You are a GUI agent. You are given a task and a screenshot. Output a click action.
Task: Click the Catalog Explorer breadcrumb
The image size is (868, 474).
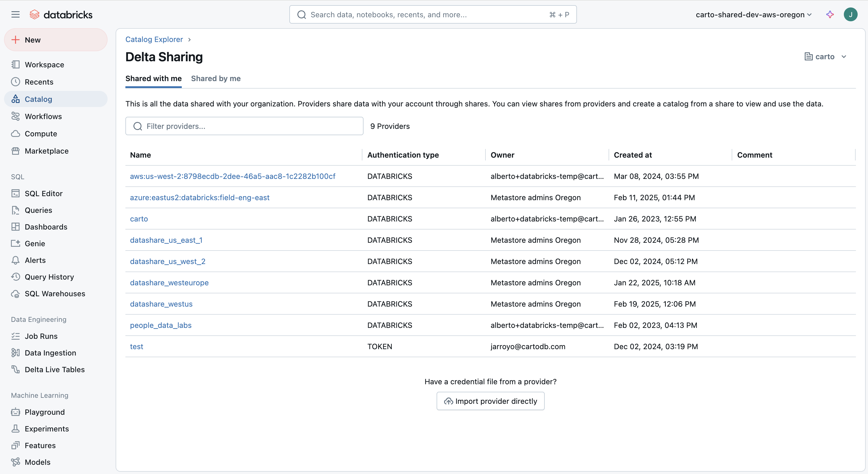pyautogui.click(x=154, y=39)
